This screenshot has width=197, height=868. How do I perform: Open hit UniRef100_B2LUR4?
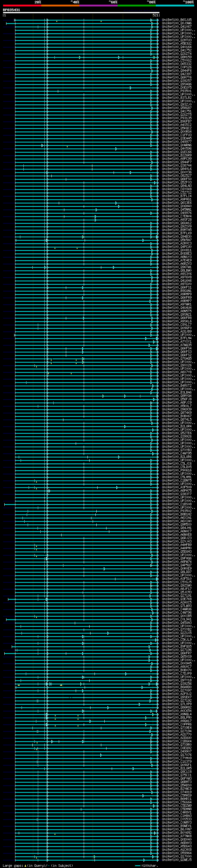pyautogui.click(x=177, y=426)
